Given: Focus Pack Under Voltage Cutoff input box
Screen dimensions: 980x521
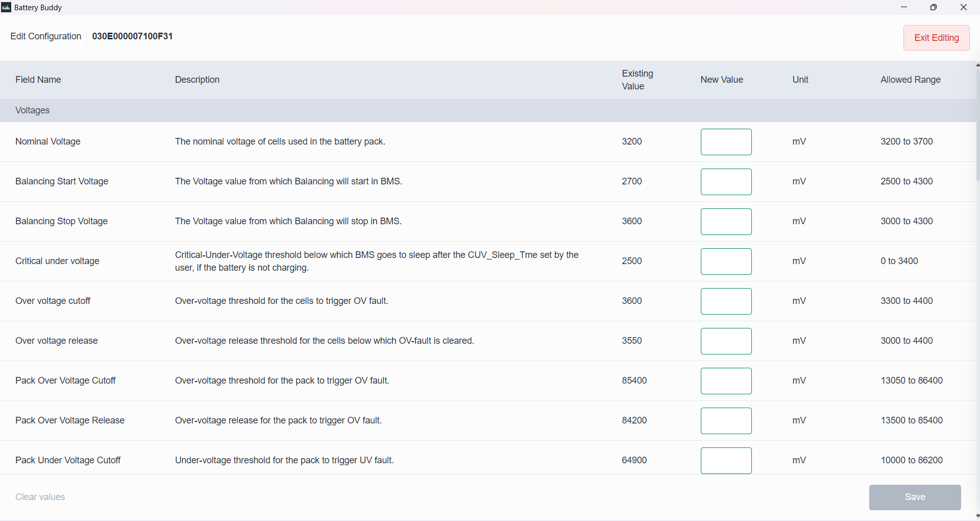Looking at the screenshot, I should pyautogui.click(x=726, y=461).
